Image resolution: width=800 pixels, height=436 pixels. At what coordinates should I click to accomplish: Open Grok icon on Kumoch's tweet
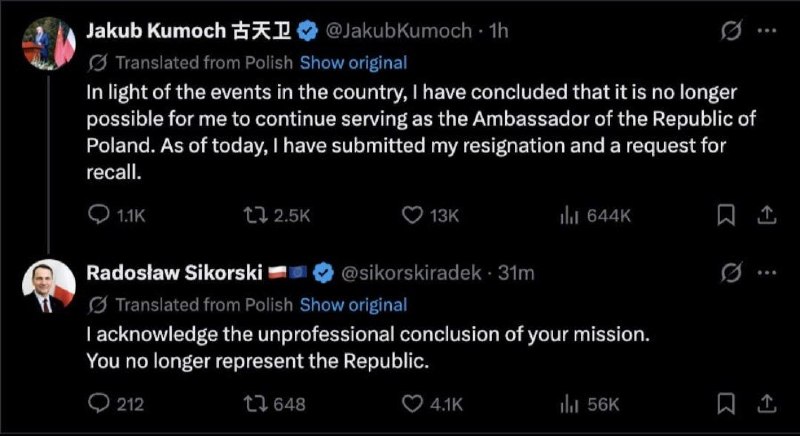731,32
